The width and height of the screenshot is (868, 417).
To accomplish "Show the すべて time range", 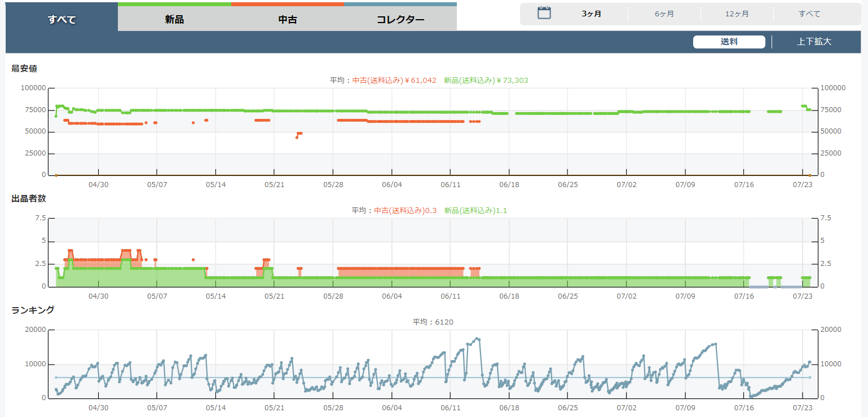I will (809, 14).
